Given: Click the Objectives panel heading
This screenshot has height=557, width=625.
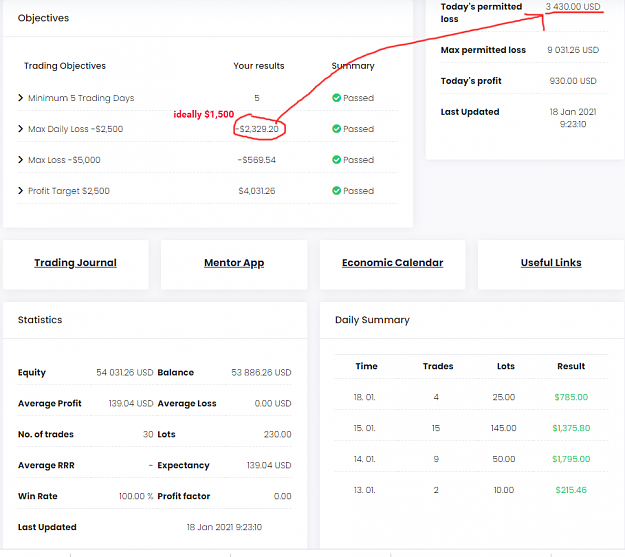Looking at the screenshot, I should (43, 18).
